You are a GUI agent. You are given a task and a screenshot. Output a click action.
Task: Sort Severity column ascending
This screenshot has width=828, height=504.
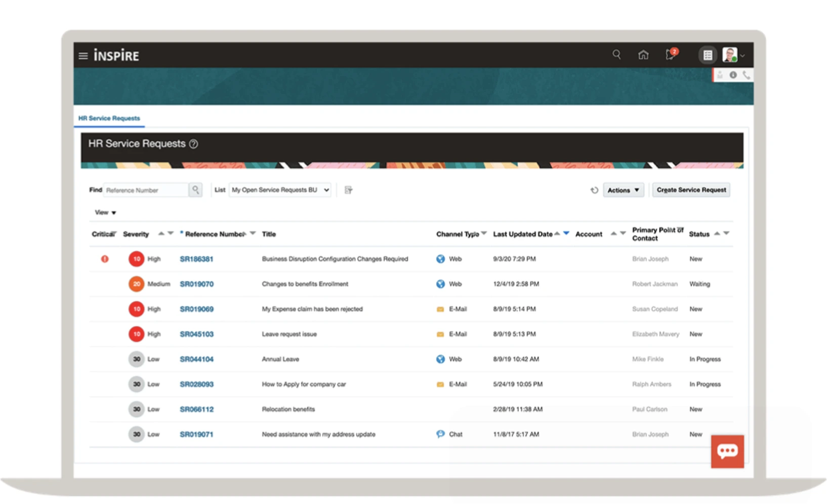161,233
